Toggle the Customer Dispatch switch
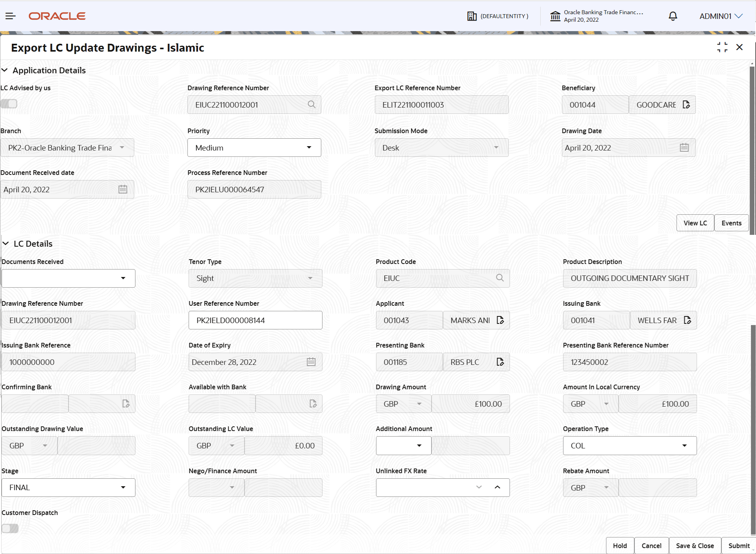The height and width of the screenshot is (554, 756). coord(10,528)
